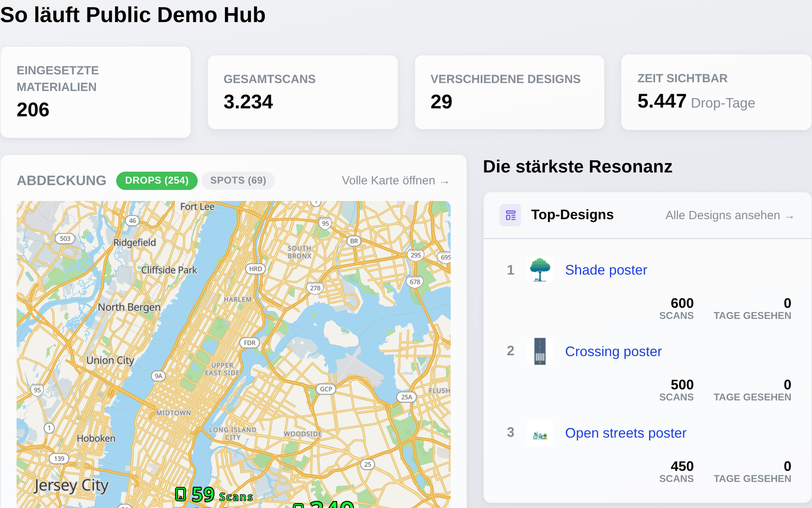Click the Jersey City label on map
Screen dimensions: 812x508
click(71, 486)
